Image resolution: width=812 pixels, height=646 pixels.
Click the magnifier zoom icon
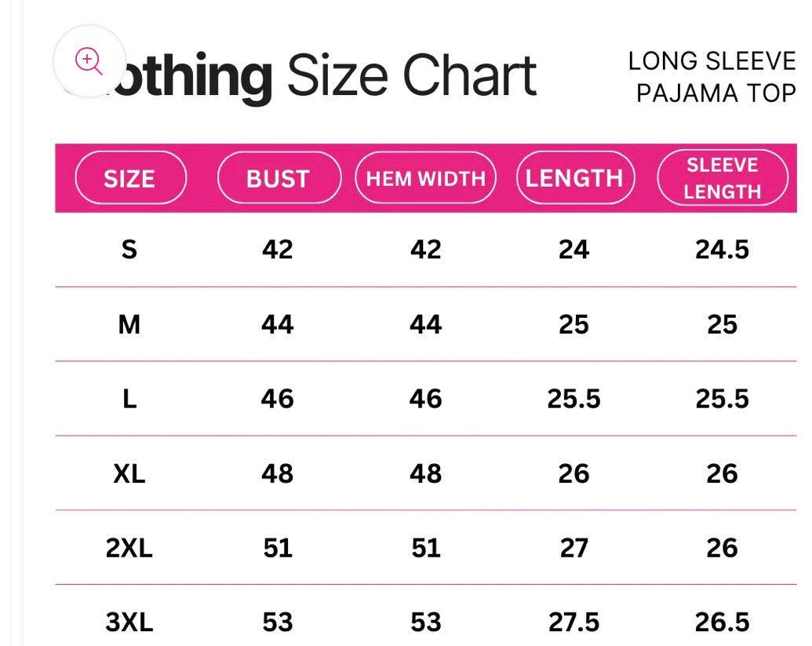point(89,61)
